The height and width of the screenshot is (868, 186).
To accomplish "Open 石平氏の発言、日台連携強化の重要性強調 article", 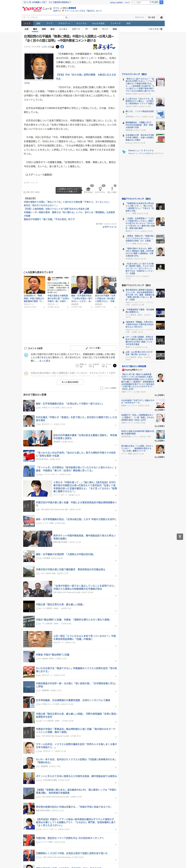I will pyautogui.click(x=73, y=700).
